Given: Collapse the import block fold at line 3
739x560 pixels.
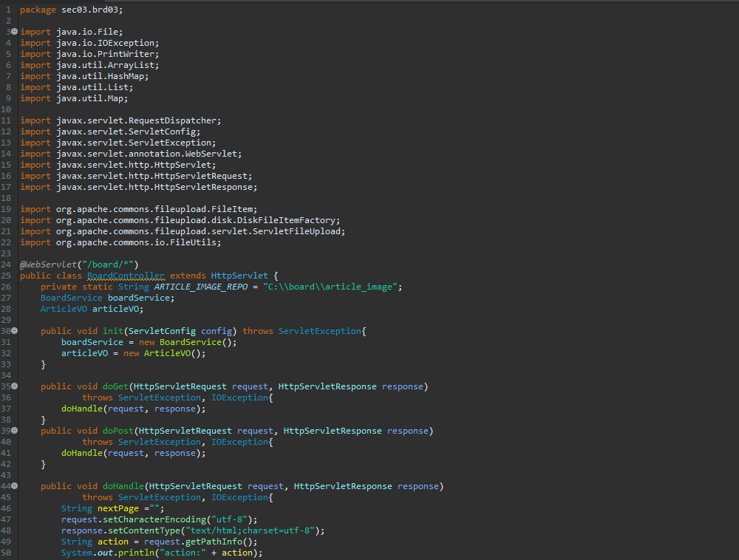Looking at the screenshot, I should click(15, 32).
